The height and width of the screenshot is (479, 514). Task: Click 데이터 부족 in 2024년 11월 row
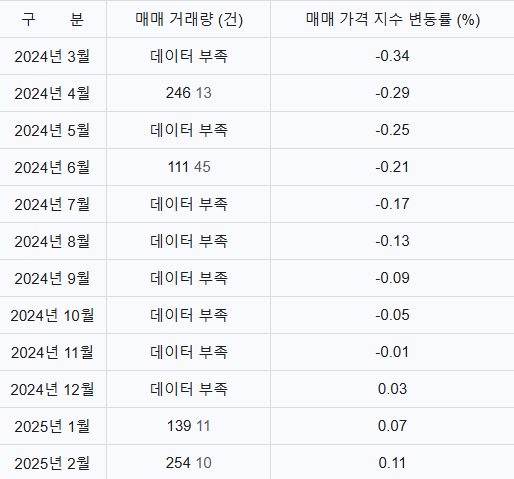189,352
